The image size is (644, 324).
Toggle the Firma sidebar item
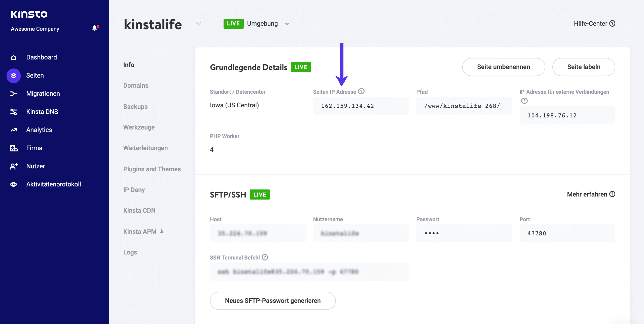click(x=33, y=148)
